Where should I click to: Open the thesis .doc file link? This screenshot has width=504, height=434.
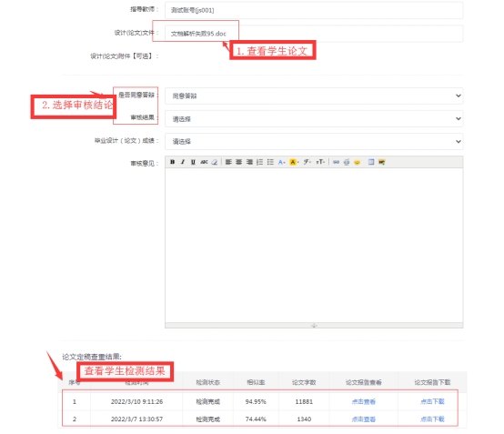198,34
